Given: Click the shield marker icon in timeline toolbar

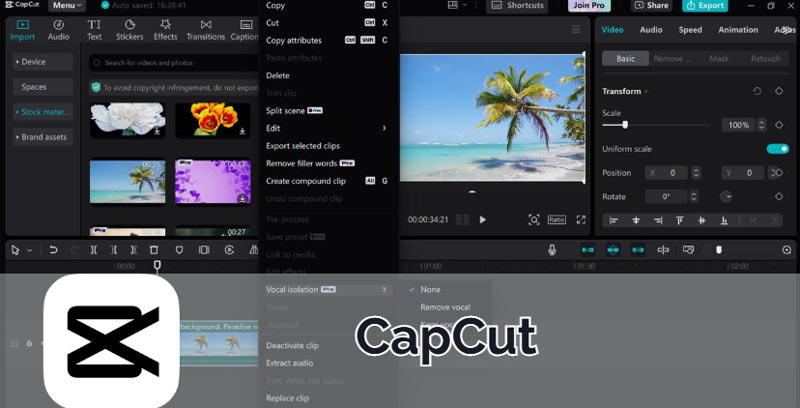Looking at the screenshot, I should (x=179, y=250).
